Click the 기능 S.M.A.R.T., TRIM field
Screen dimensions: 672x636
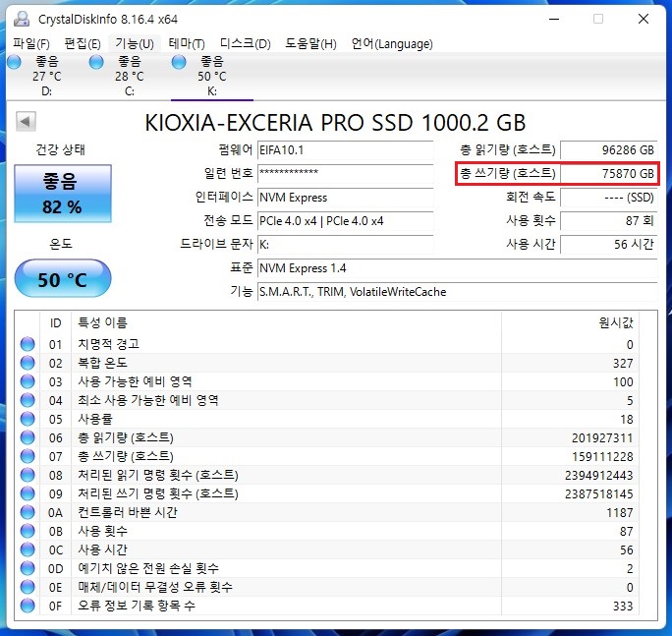click(457, 292)
